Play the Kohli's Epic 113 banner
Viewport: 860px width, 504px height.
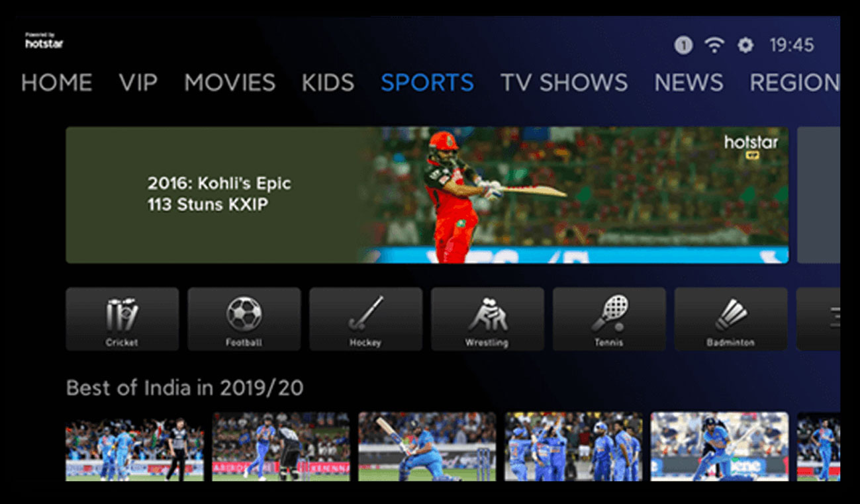(427, 195)
